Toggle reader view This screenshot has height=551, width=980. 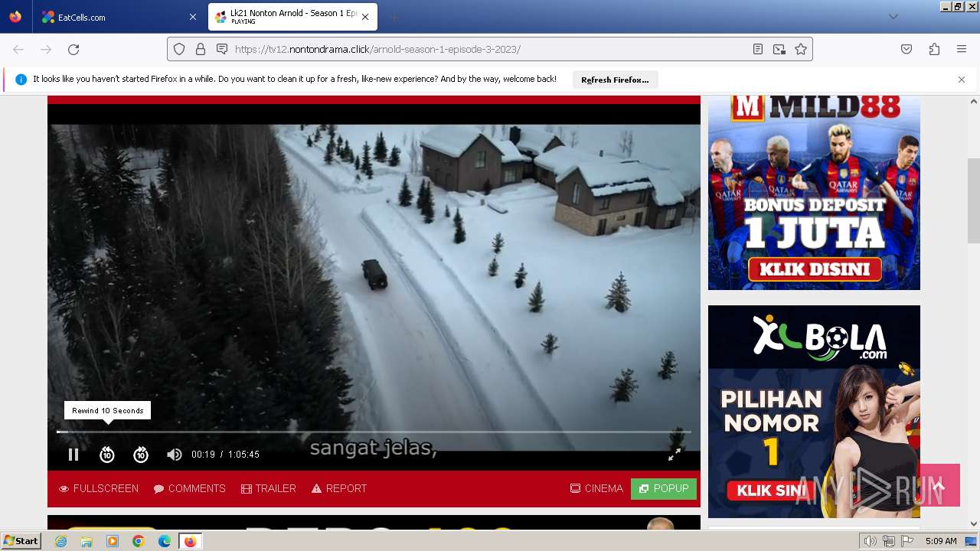[x=758, y=49]
